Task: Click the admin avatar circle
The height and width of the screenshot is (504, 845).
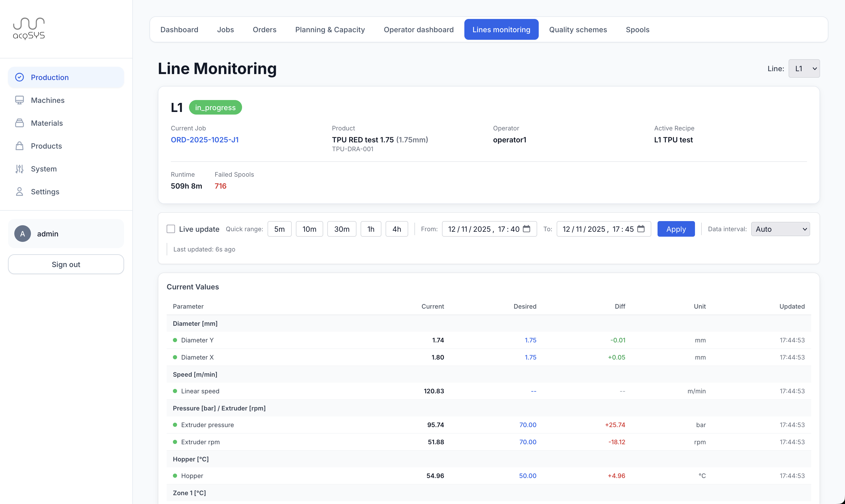Action: (x=22, y=234)
